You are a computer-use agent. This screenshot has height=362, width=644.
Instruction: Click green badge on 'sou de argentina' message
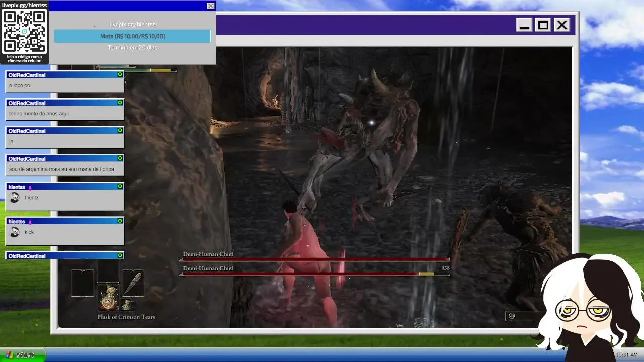pos(120,158)
